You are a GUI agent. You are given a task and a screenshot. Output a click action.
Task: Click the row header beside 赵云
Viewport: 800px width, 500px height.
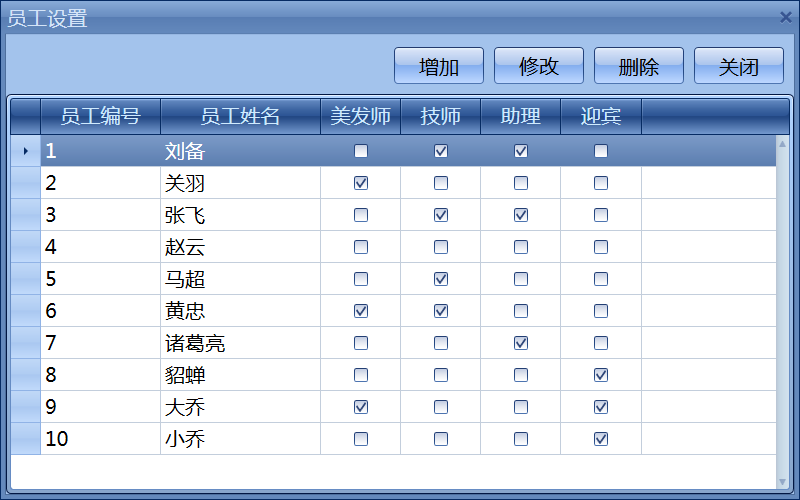click(26, 247)
